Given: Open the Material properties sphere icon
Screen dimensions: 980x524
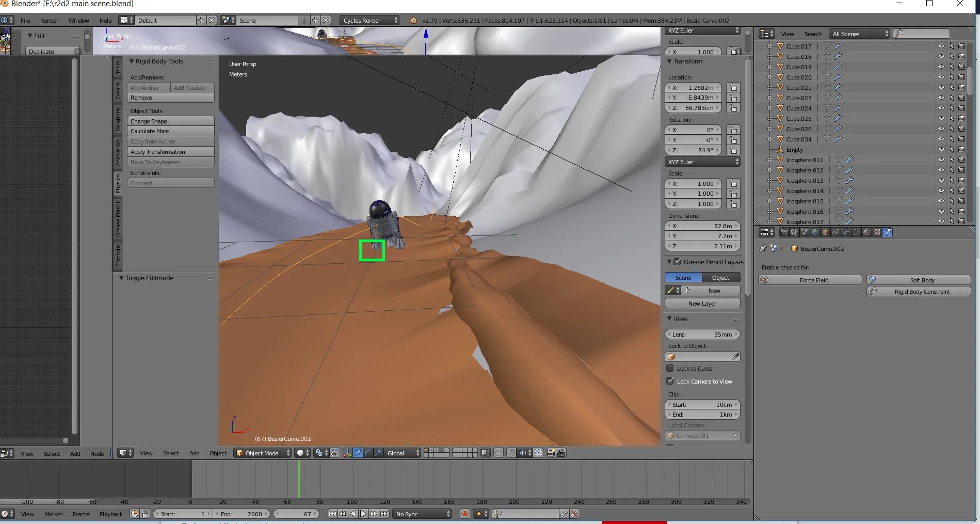Looking at the screenshot, I should (x=866, y=232).
